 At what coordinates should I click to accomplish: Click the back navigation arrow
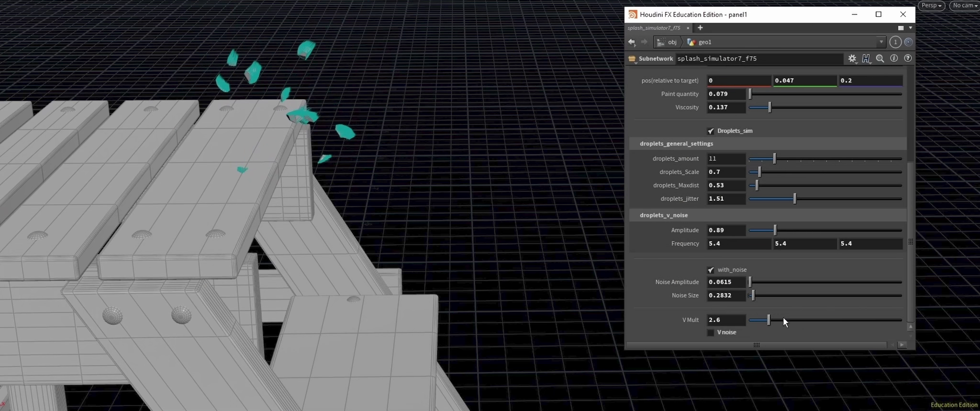tap(632, 42)
